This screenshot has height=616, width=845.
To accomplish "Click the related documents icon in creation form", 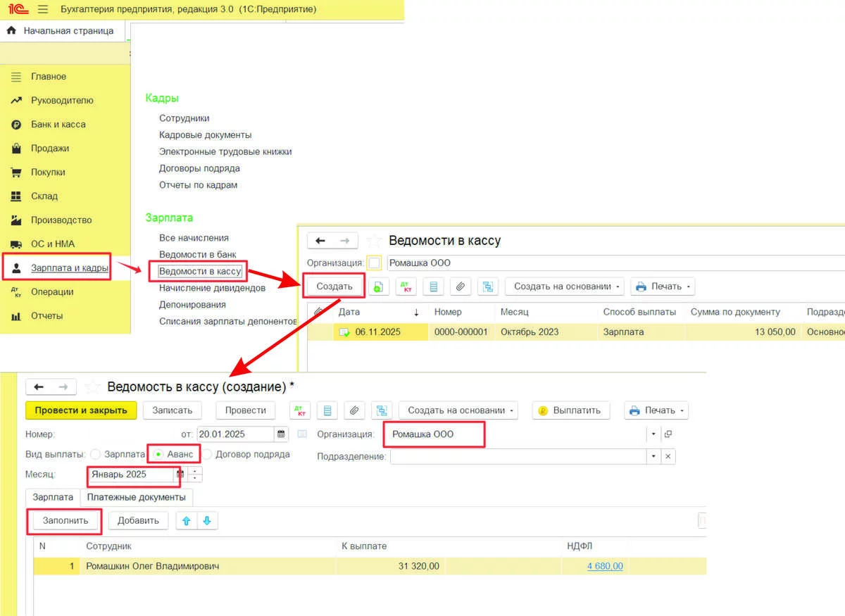I will tap(382, 410).
